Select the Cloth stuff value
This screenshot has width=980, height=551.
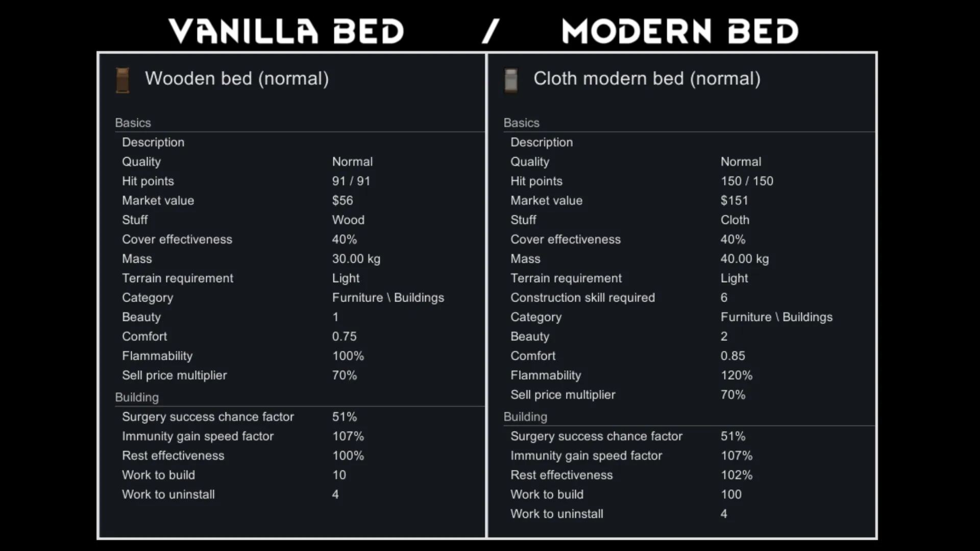(x=735, y=220)
